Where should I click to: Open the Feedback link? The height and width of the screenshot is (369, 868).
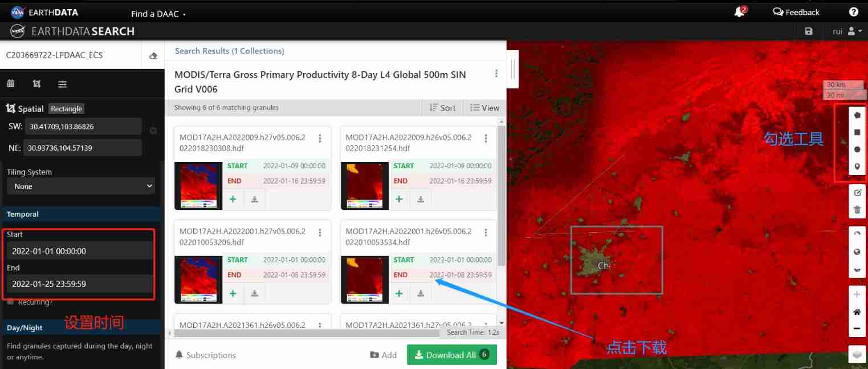point(796,12)
